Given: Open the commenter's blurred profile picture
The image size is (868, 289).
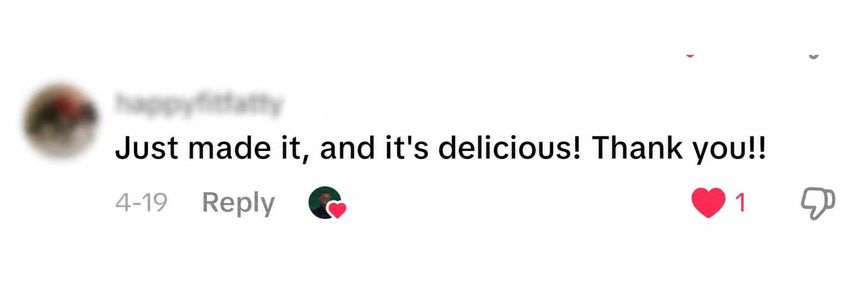Looking at the screenshot, I should click(61, 121).
